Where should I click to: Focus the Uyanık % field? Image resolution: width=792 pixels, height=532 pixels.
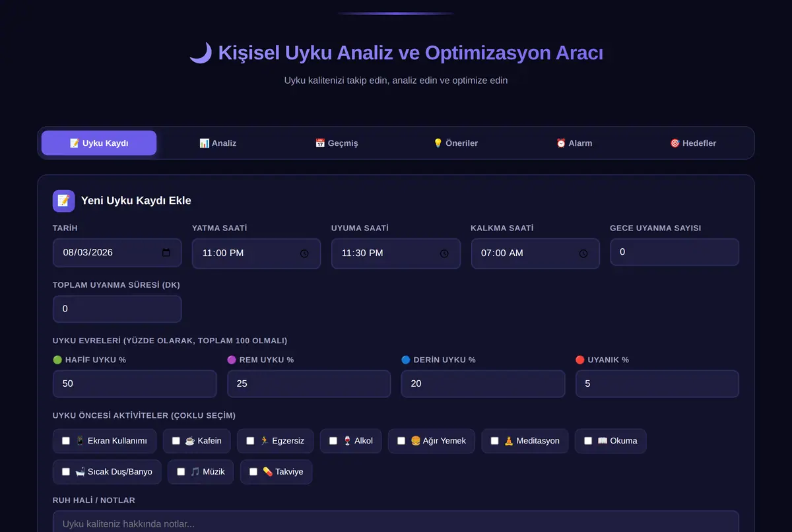(657, 383)
